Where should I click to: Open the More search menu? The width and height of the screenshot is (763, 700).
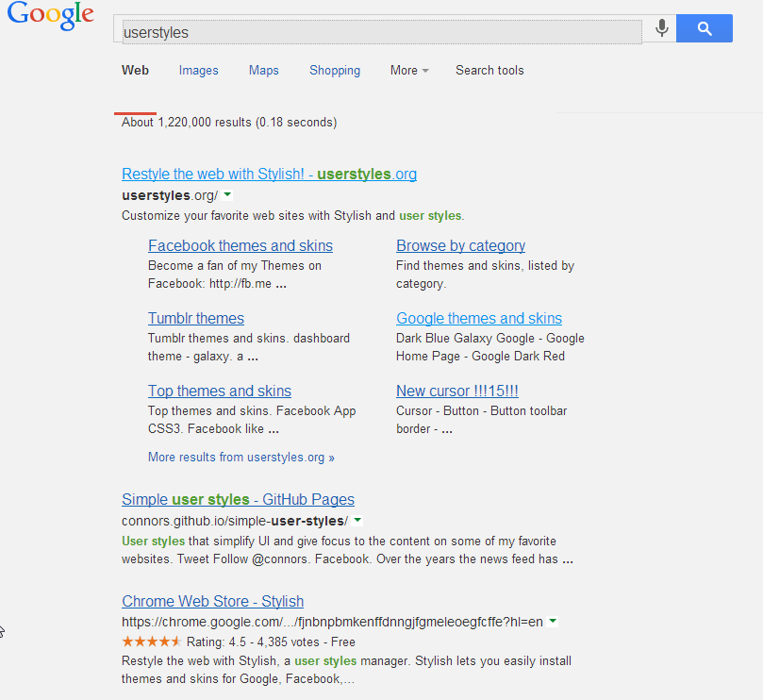409,71
